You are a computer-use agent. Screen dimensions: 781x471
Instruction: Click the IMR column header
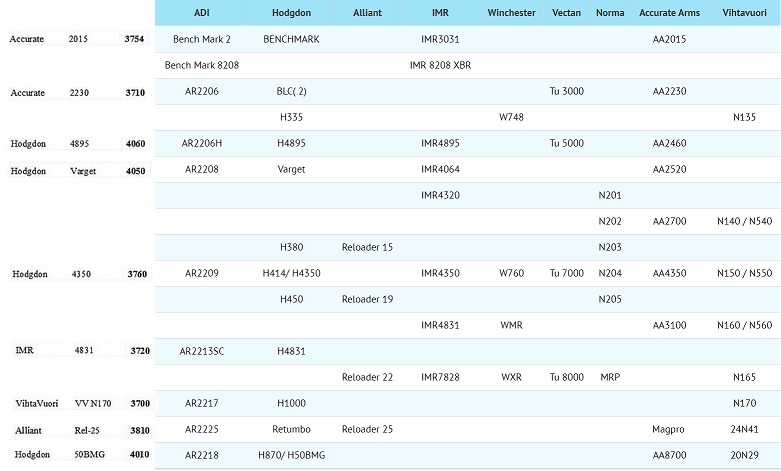(x=440, y=13)
